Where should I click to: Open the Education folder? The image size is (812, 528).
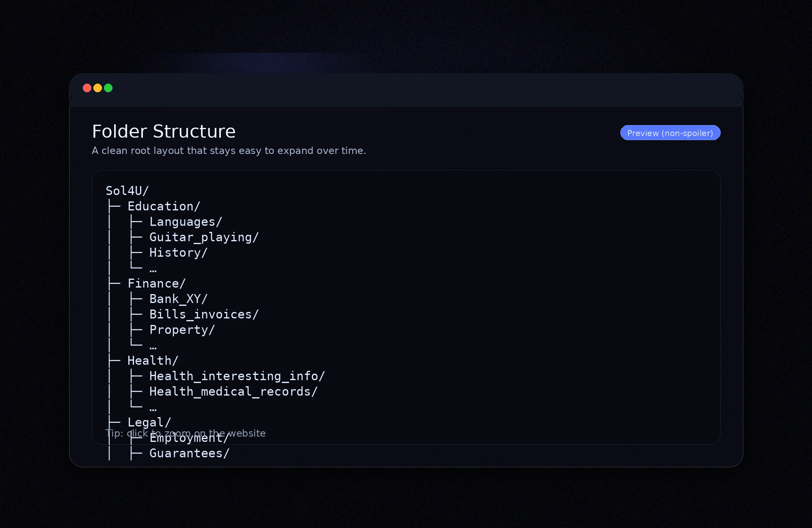(164, 206)
